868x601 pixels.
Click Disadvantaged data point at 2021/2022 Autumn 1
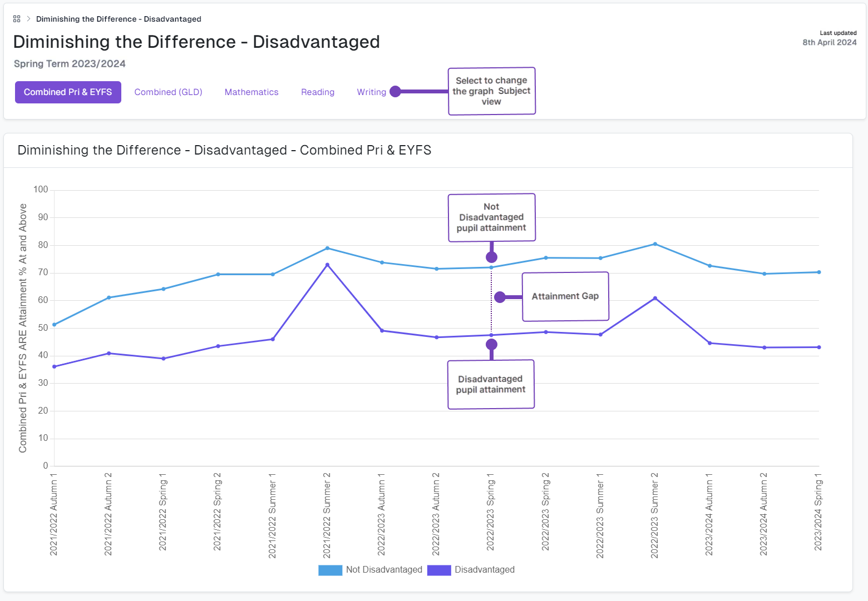[54, 367]
